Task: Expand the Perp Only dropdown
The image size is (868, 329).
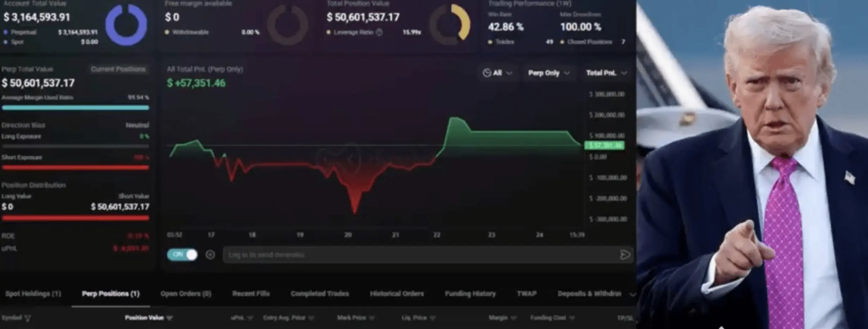Action: coord(549,73)
